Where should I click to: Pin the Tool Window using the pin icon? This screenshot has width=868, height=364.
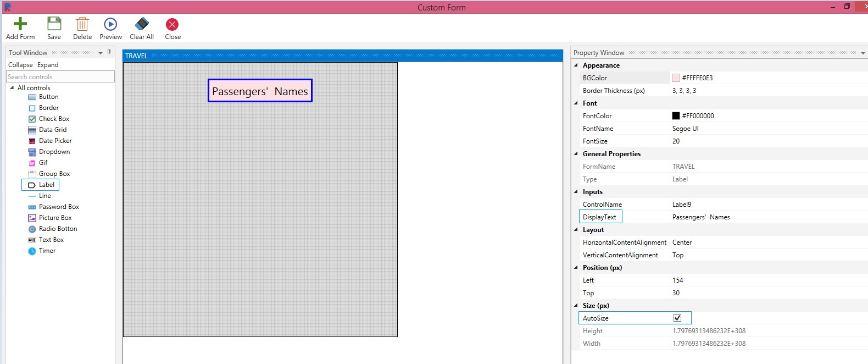[109, 52]
